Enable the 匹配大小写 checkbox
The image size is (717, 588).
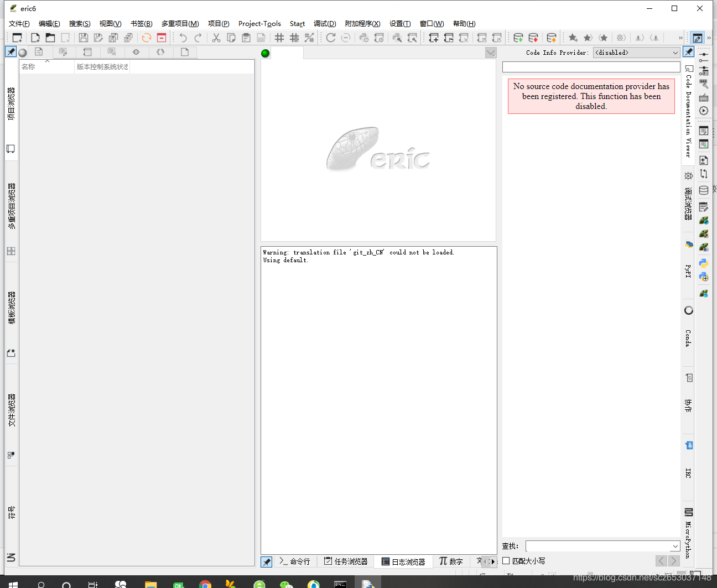(506, 561)
